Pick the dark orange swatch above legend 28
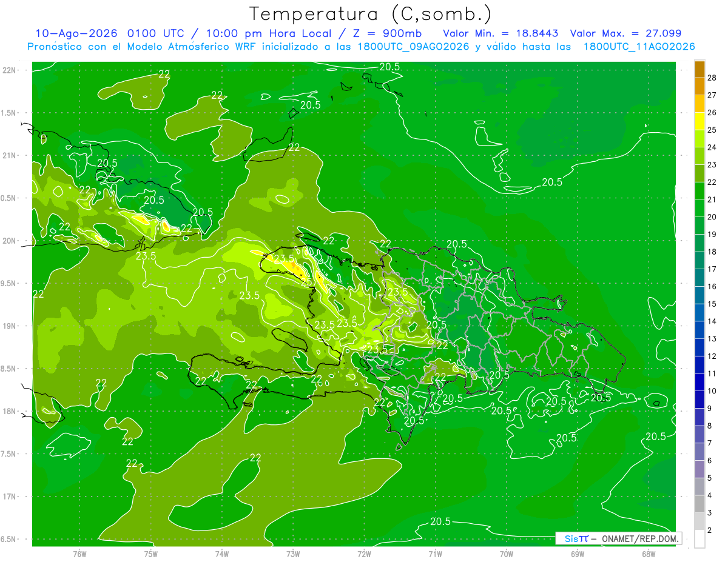This screenshot has width=728, height=562. pos(700,69)
